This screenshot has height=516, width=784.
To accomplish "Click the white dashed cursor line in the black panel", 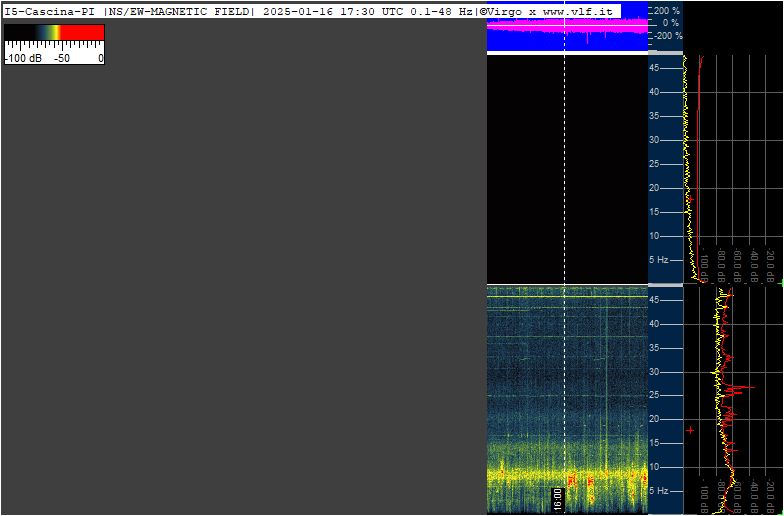I will (564, 168).
